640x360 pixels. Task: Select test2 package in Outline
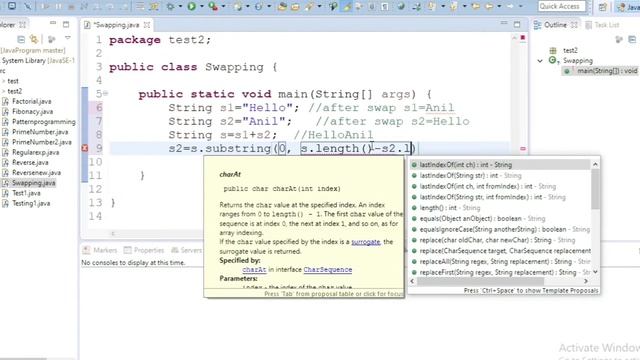570,50
